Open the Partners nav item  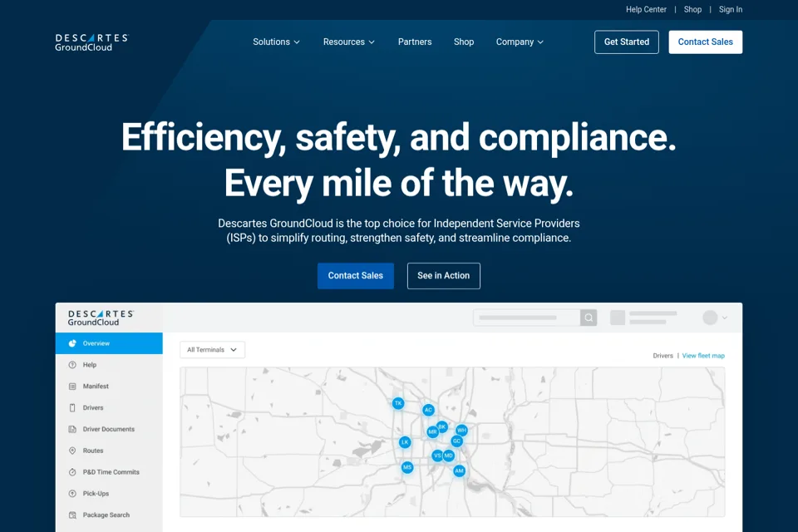[x=415, y=42]
